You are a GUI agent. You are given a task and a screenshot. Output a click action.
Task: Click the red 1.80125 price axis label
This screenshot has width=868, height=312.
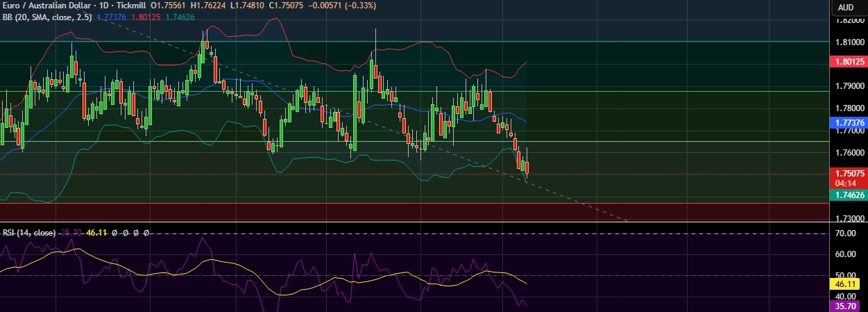pos(849,61)
